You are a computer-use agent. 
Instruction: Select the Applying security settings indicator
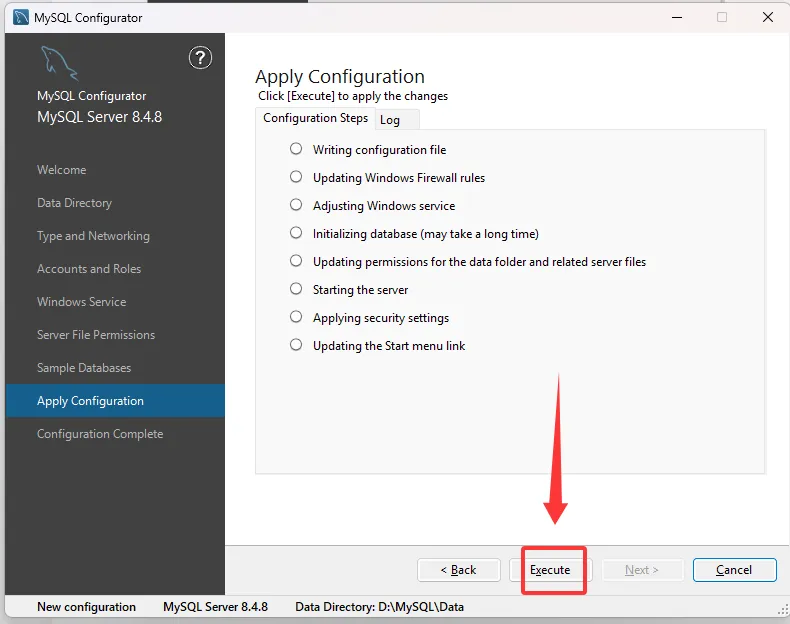click(296, 317)
